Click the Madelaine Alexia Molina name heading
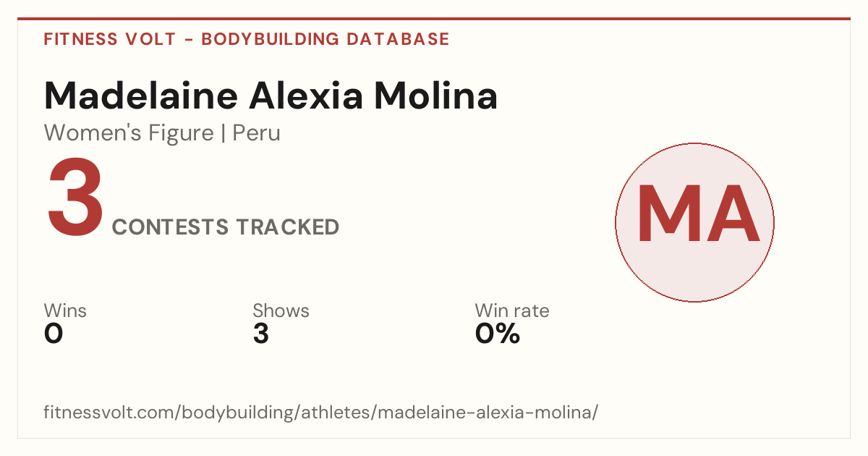868x456 pixels. (x=271, y=96)
